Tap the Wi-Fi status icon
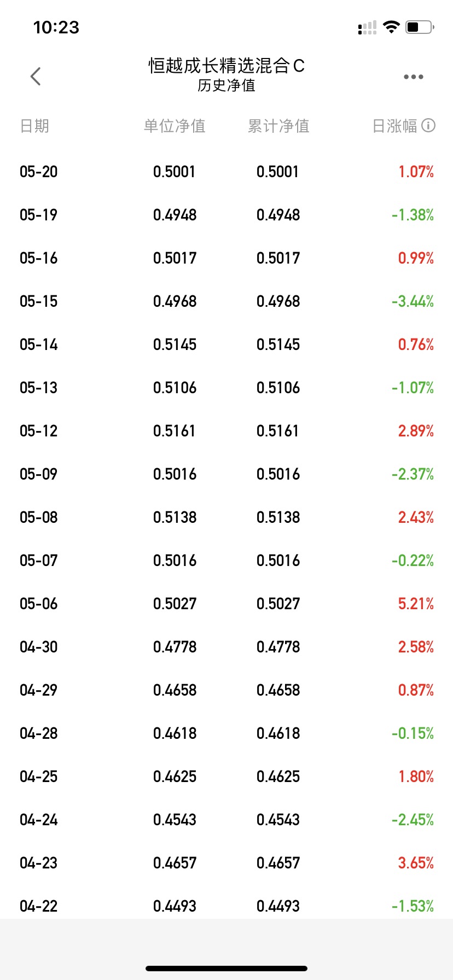 [x=391, y=27]
